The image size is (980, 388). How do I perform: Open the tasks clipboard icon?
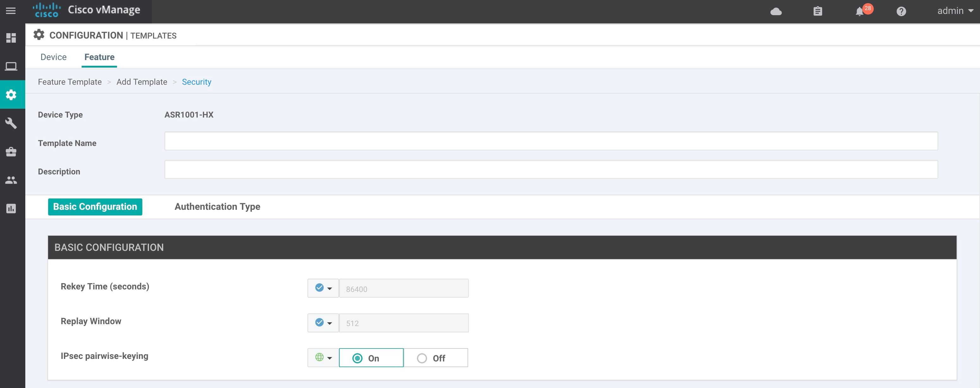tap(817, 11)
